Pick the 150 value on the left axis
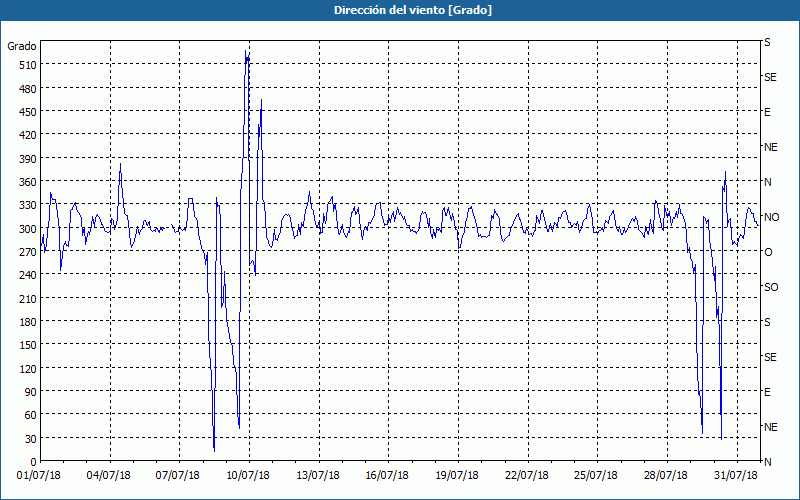The height and width of the screenshot is (500, 800). [27, 345]
